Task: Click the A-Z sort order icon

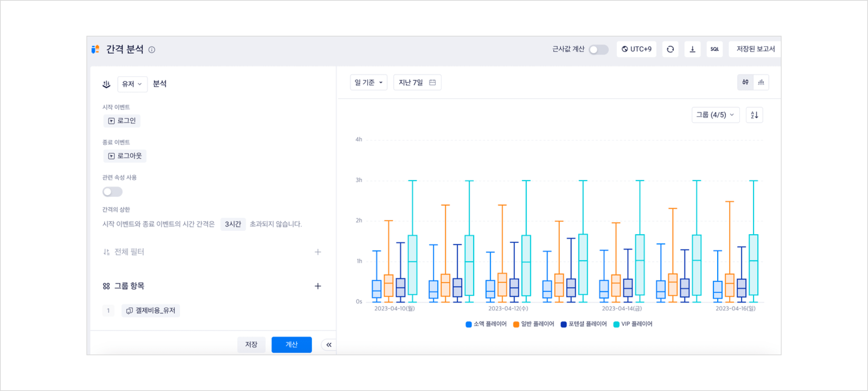Action: (x=754, y=115)
